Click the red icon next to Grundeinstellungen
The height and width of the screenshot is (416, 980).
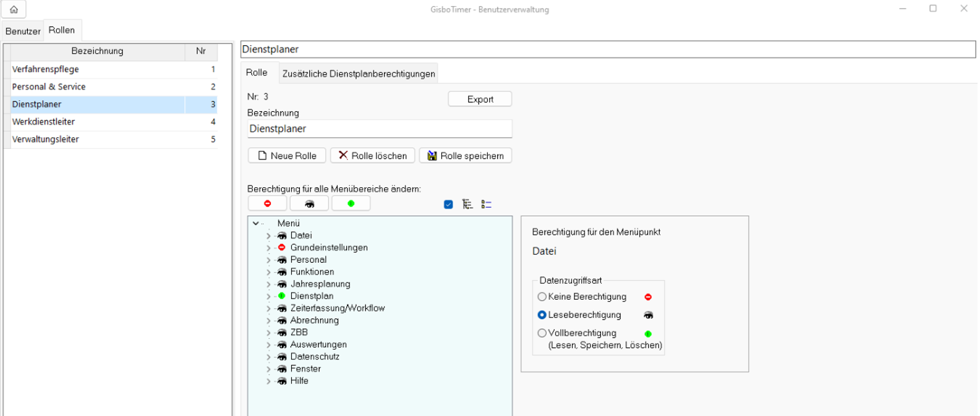click(x=282, y=247)
